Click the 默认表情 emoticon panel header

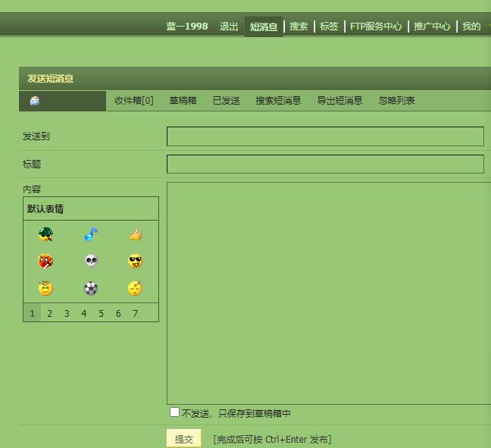tap(45, 208)
